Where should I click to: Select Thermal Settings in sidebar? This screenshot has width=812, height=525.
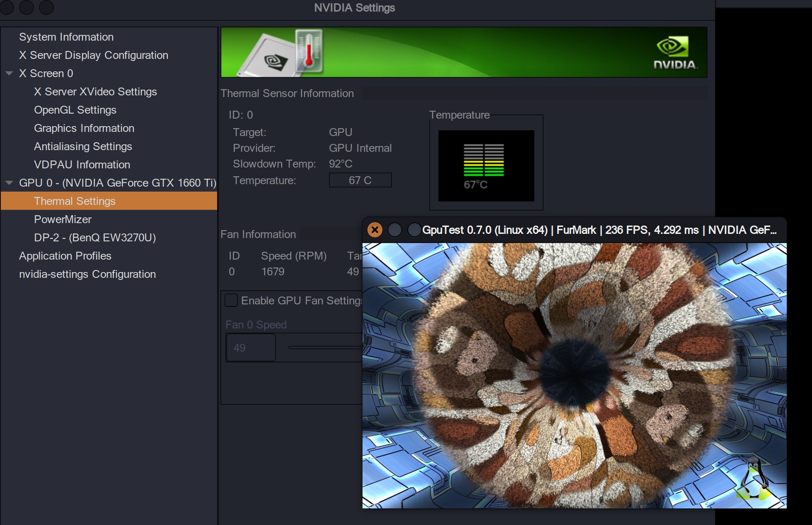coord(109,201)
